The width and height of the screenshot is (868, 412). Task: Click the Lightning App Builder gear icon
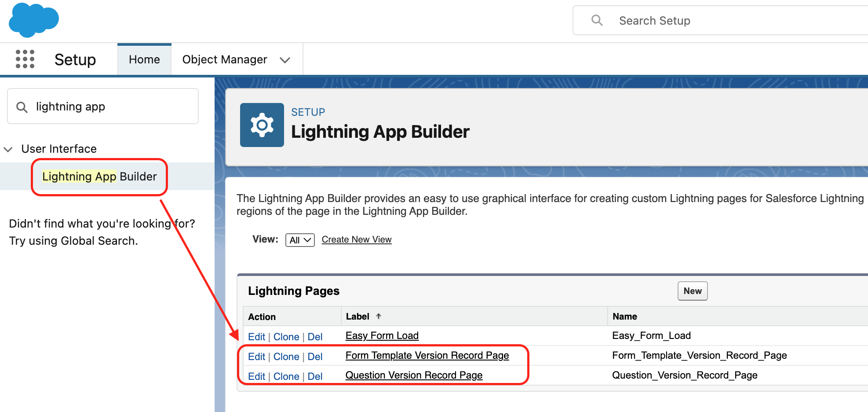point(262,125)
